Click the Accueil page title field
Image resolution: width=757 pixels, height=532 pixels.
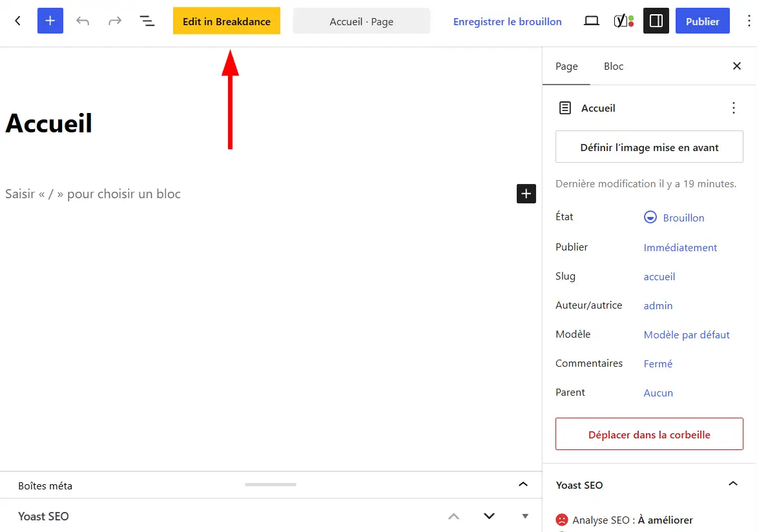pyautogui.click(x=48, y=123)
